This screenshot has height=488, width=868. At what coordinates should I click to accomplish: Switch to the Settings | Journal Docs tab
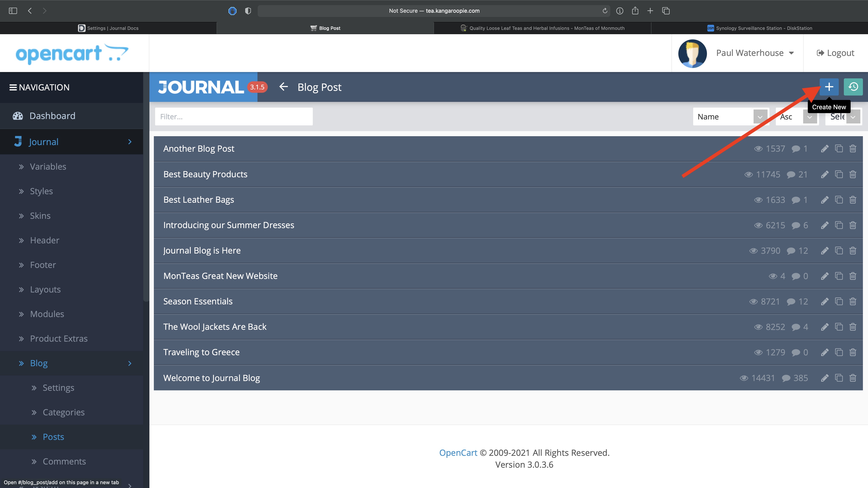pyautogui.click(x=108, y=28)
